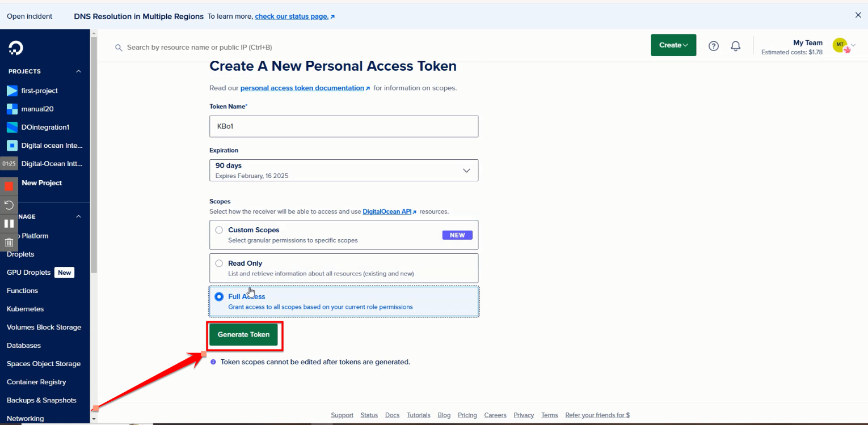This screenshot has height=425, width=868.
Task: Choose the Full Access radio button
Action: click(219, 297)
